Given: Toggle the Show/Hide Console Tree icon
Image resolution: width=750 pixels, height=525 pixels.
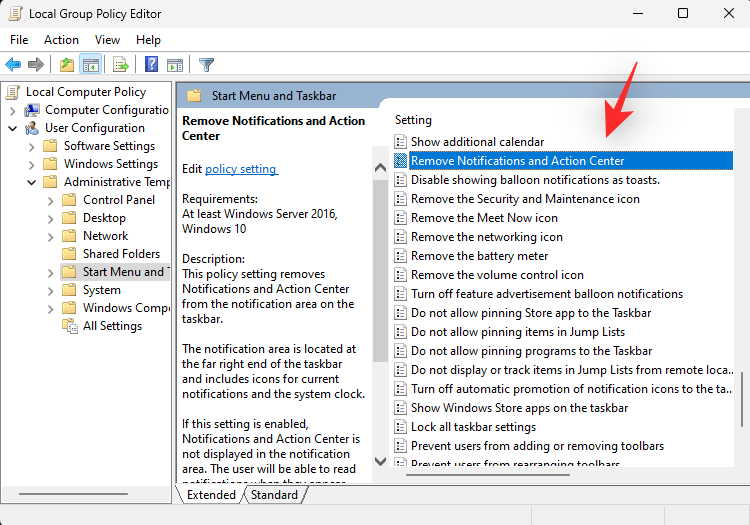Looking at the screenshot, I should pyautogui.click(x=90, y=64).
